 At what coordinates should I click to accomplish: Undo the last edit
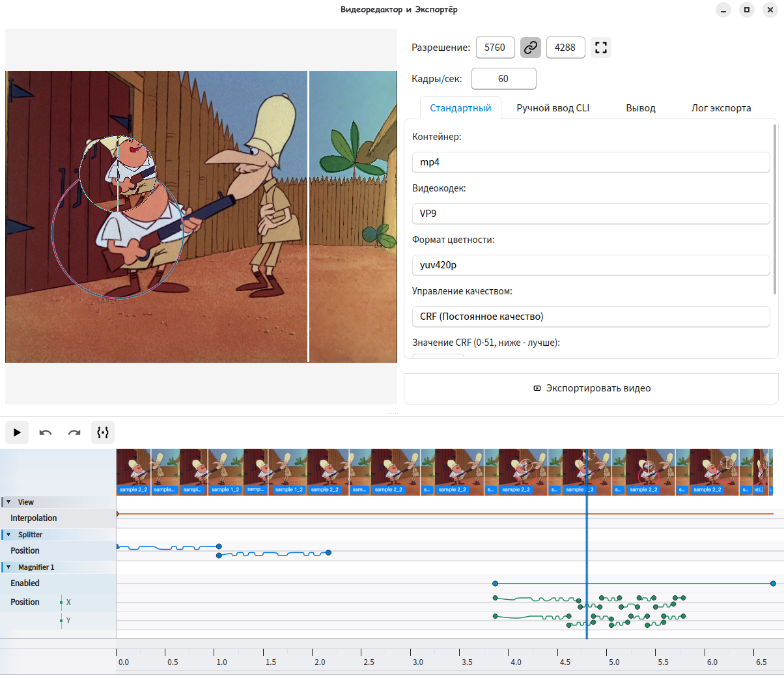[x=46, y=432]
